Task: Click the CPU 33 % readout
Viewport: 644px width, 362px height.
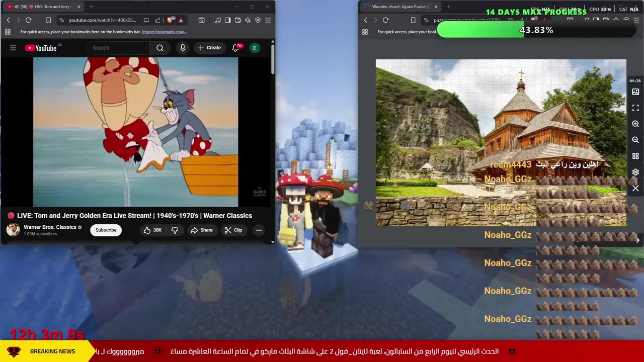Action: click(600, 9)
